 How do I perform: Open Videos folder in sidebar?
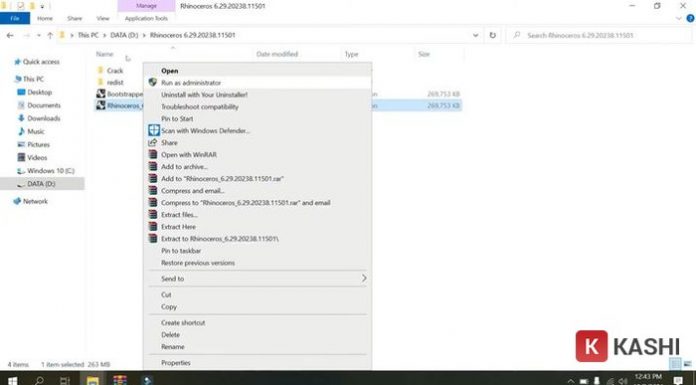37,158
